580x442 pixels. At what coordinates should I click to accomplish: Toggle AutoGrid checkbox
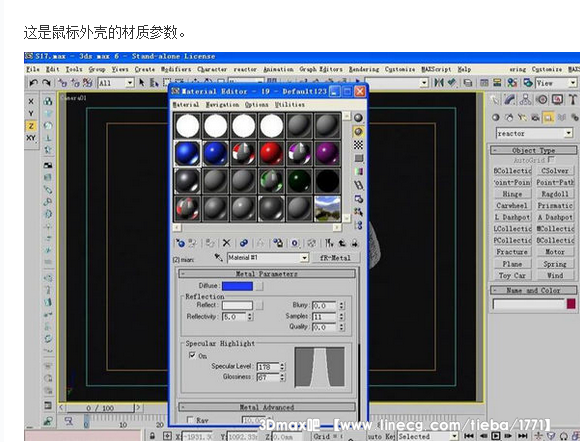point(551,159)
